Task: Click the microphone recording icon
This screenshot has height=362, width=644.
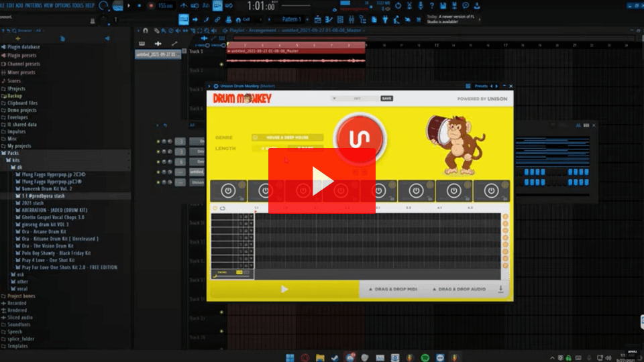Action: click(x=421, y=6)
